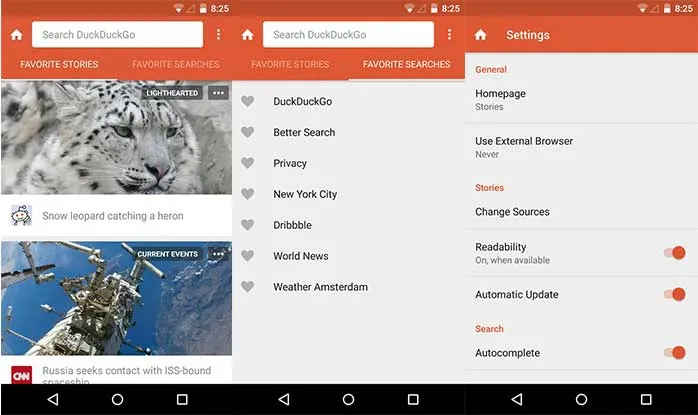Viewport: 698px width, 415px height.
Task: Tap the recent apps square on the Settings screen
Action: click(x=646, y=399)
